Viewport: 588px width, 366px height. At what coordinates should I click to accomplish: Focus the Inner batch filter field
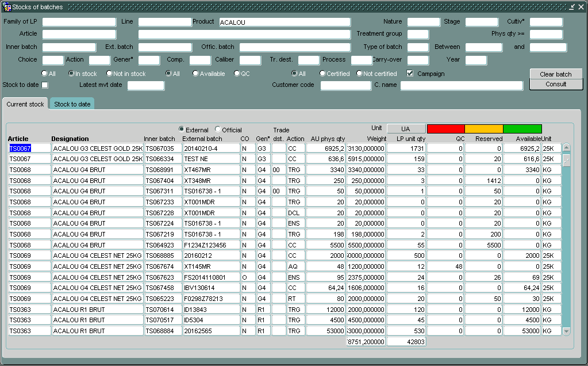coord(69,47)
